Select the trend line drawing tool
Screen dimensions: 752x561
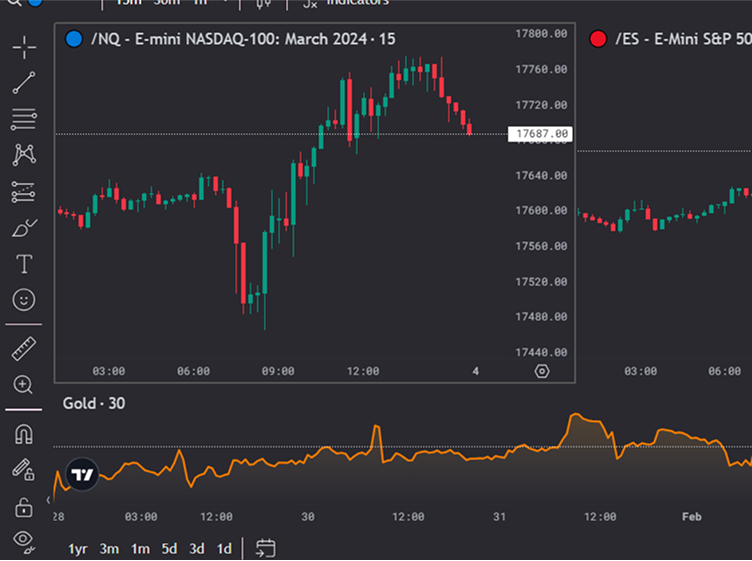(24, 82)
